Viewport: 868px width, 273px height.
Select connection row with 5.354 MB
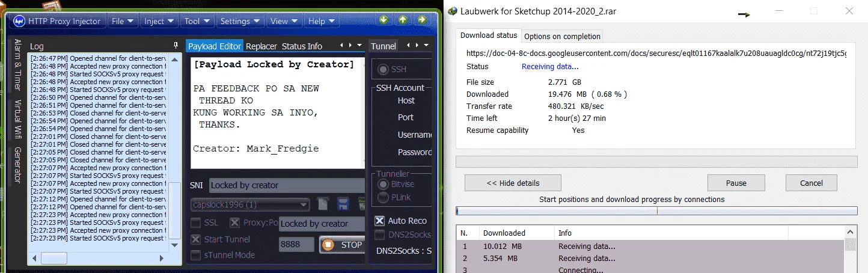(650, 258)
